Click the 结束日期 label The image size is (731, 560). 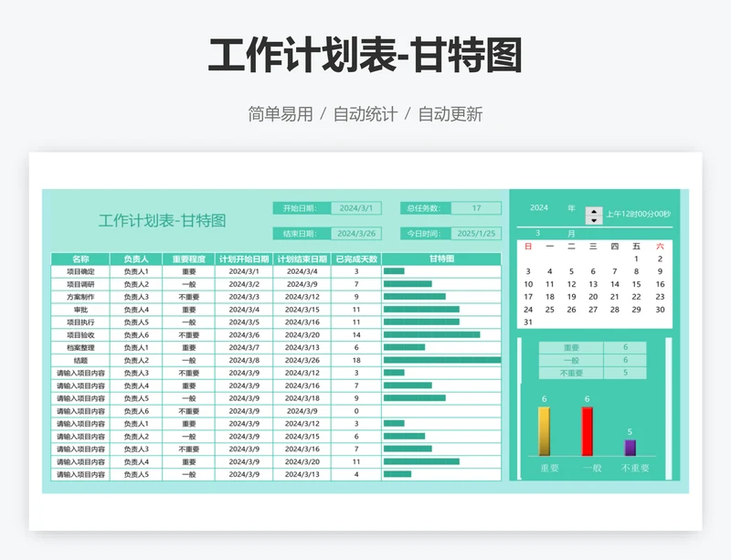[x=302, y=233]
